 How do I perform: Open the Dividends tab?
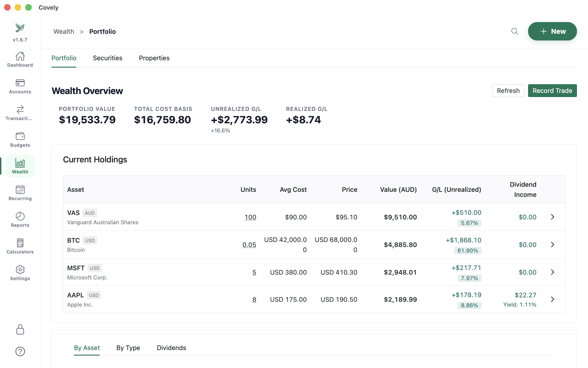(171, 348)
